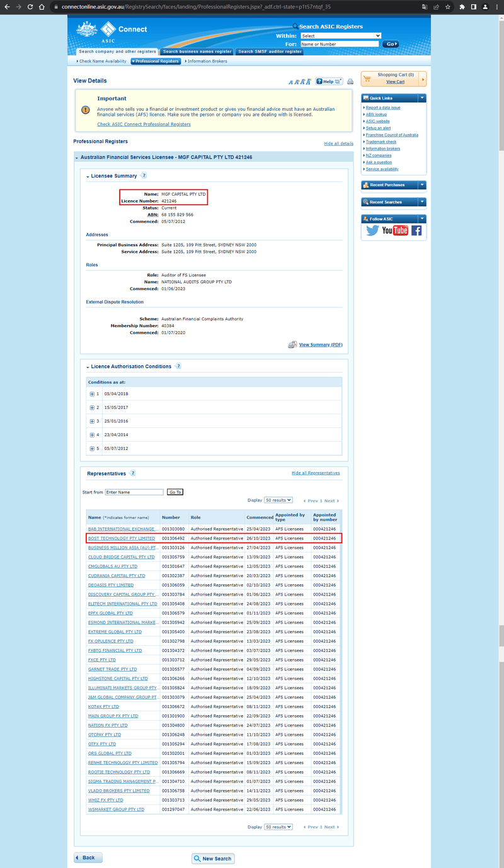Click the Go To button
Image resolution: width=504 pixels, height=868 pixels.
[175, 492]
